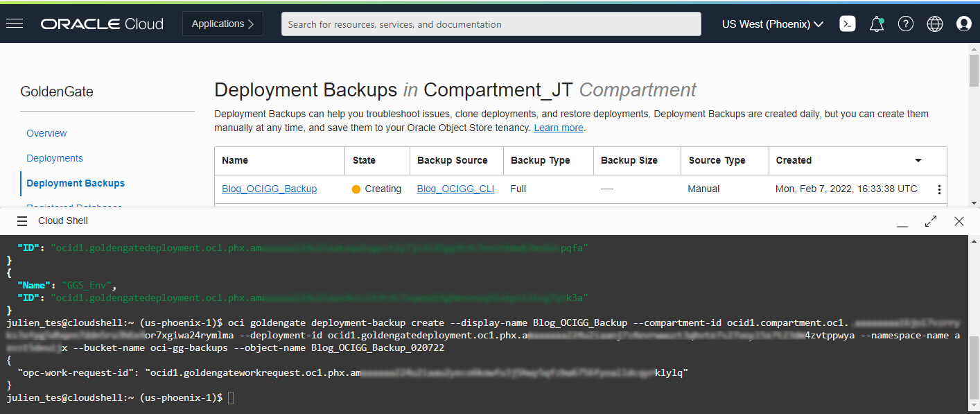980x414 pixels.
Task: Maximize the Cloud Shell panel
Action: [931, 221]
